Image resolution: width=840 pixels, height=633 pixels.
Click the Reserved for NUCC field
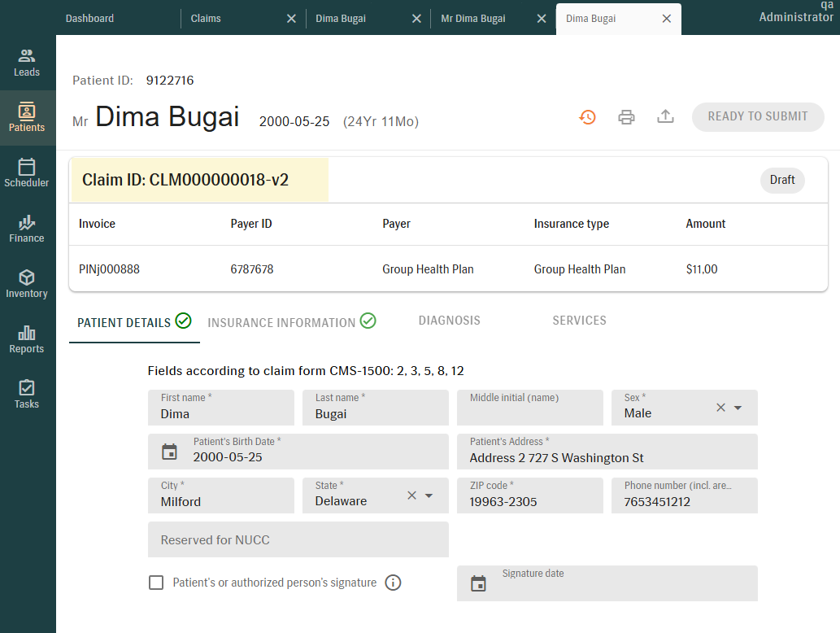coord(298,539)
